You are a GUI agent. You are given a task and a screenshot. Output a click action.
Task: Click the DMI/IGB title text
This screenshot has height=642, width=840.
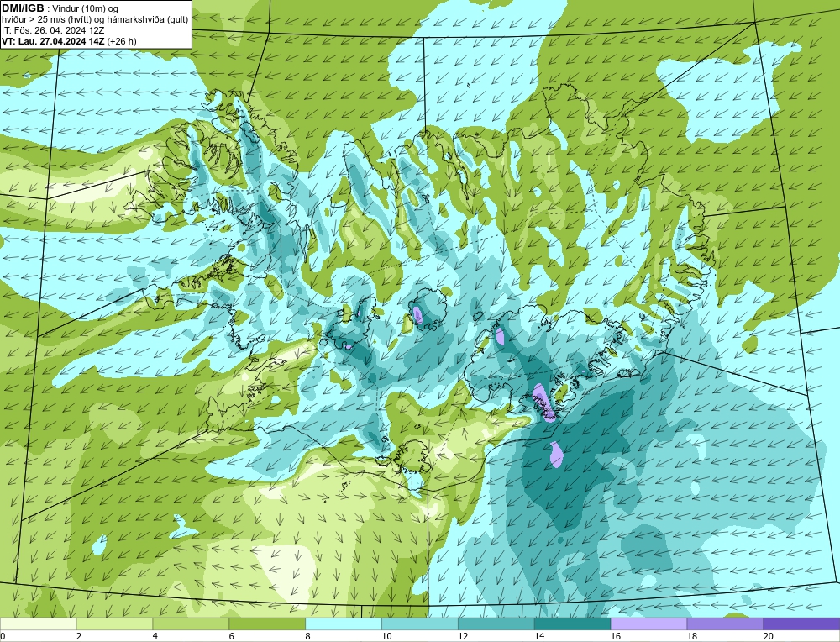tap(23, 8)
